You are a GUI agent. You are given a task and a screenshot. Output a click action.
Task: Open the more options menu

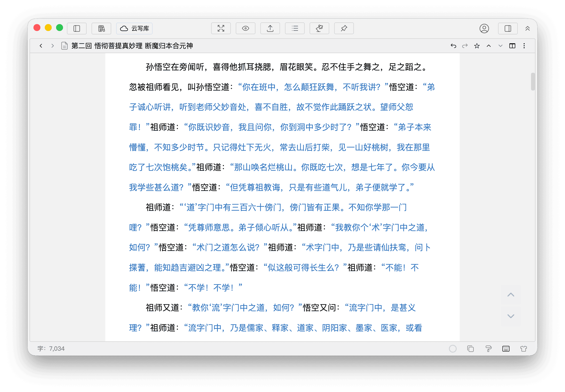point(524,46)
